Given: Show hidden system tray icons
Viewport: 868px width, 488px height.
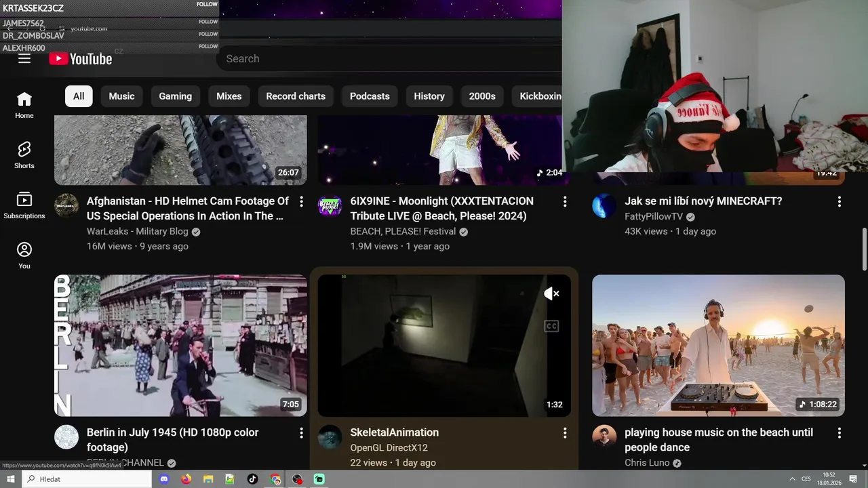Looking at the screenshot, I should point(792,479).
